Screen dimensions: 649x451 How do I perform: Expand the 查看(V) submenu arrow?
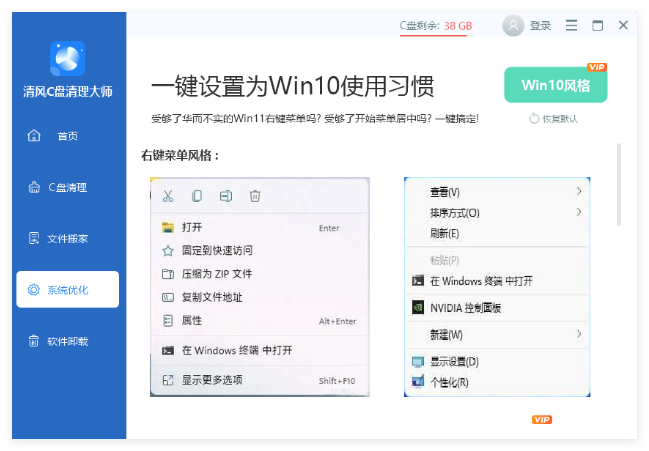tap(579, 191)
